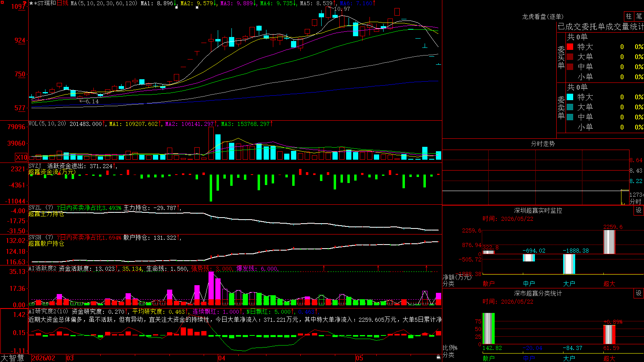
Task: Click the 大智慧 logo
Action: point(12,358)
